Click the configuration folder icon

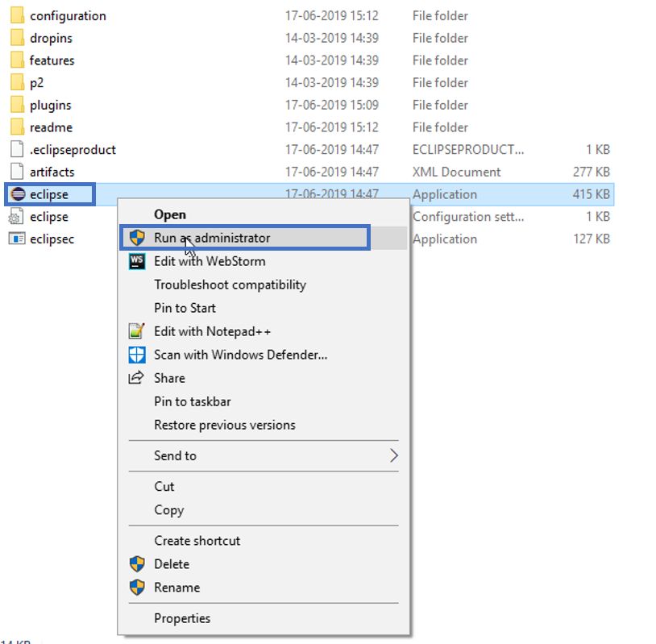(17, 15)
